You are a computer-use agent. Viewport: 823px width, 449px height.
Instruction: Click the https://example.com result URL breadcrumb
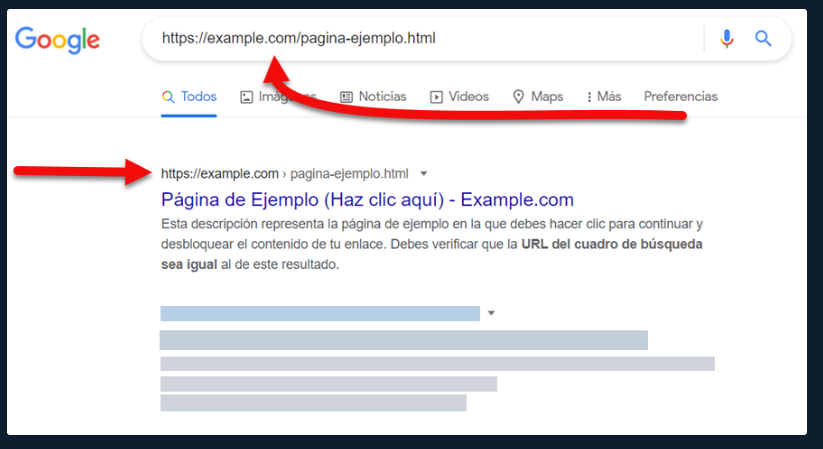[284, 174]
